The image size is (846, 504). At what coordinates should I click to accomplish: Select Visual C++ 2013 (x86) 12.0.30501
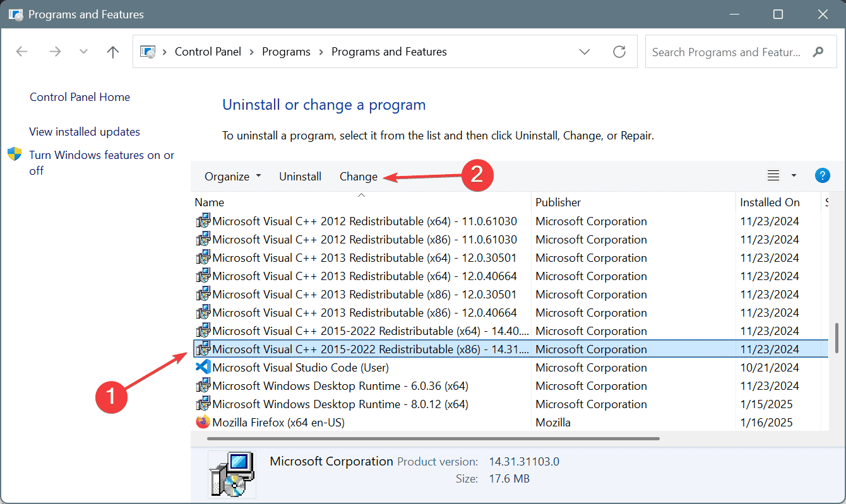click(x=509, y=295)
